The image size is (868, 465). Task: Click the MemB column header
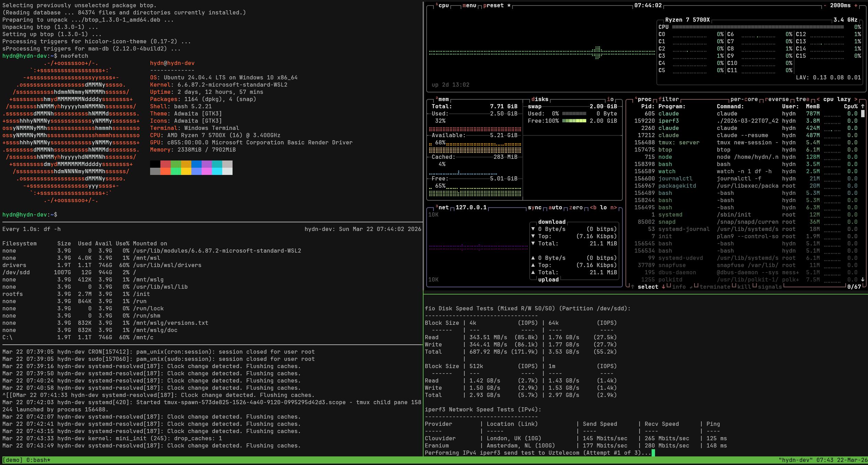point(813,107)
